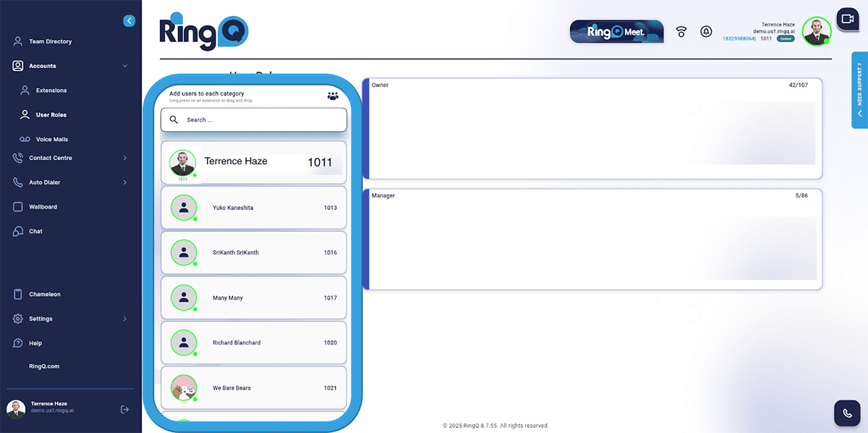
Task: Open the RingQ Meet banner
Action: (x=616, y=32)
